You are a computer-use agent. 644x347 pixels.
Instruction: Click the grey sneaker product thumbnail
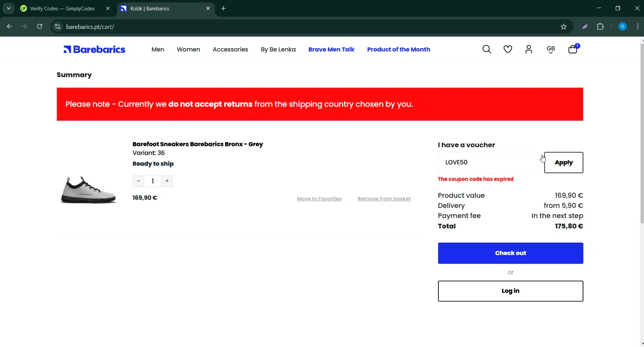(x=88, y=190)
